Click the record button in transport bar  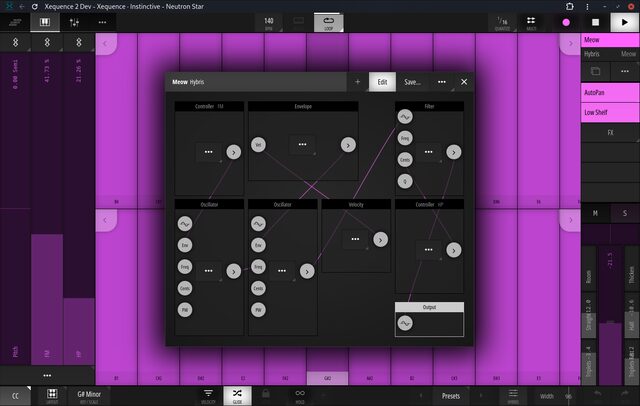click(x=566, y=22)
